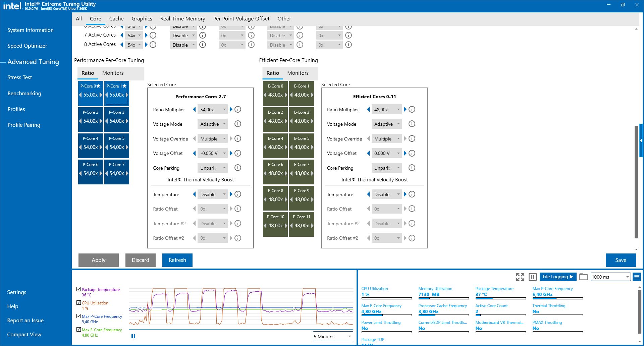Show info for Performance Cores Voltage Override
644x346 pixels.
coord(238,138)
